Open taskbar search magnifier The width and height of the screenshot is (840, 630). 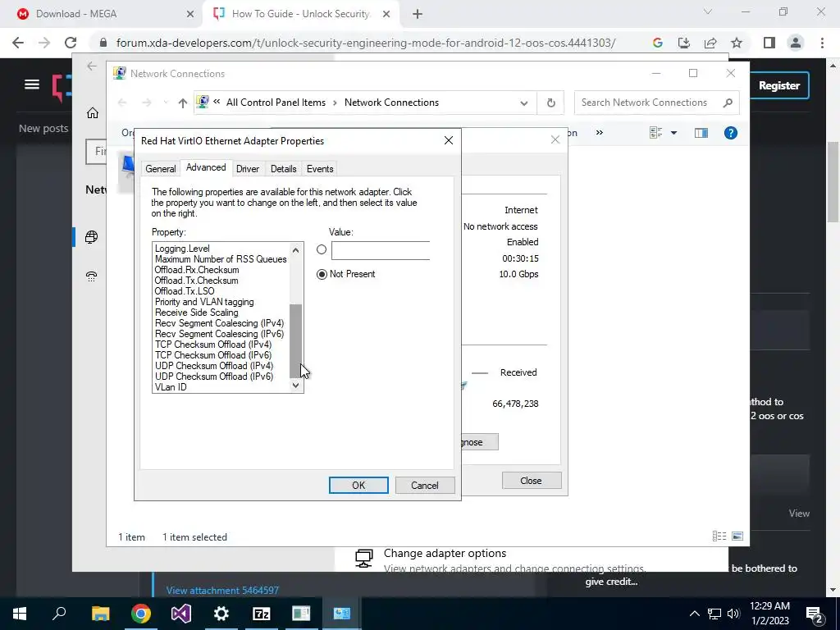pyautogui.click(x=59, y=613)
